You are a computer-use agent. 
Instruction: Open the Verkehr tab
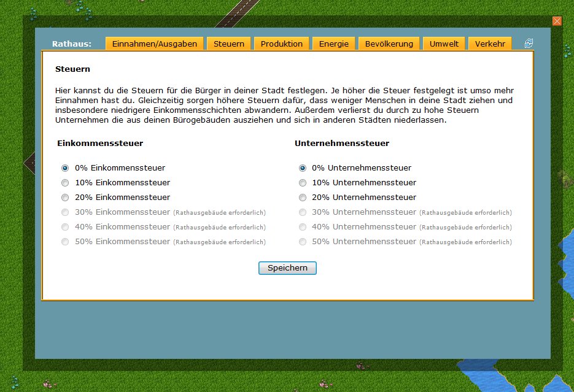[x=490, y=44]
